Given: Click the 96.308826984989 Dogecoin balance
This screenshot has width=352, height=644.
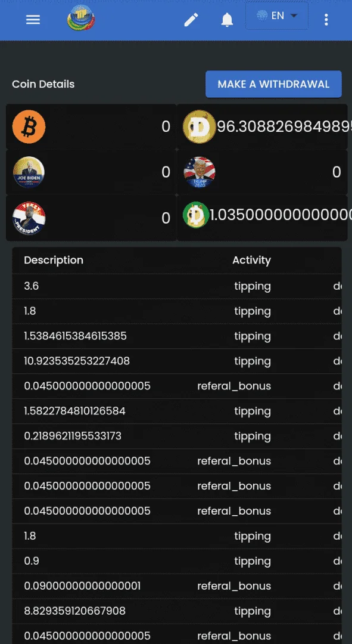Looking at the screenshot, I should [x=284, y=126].
